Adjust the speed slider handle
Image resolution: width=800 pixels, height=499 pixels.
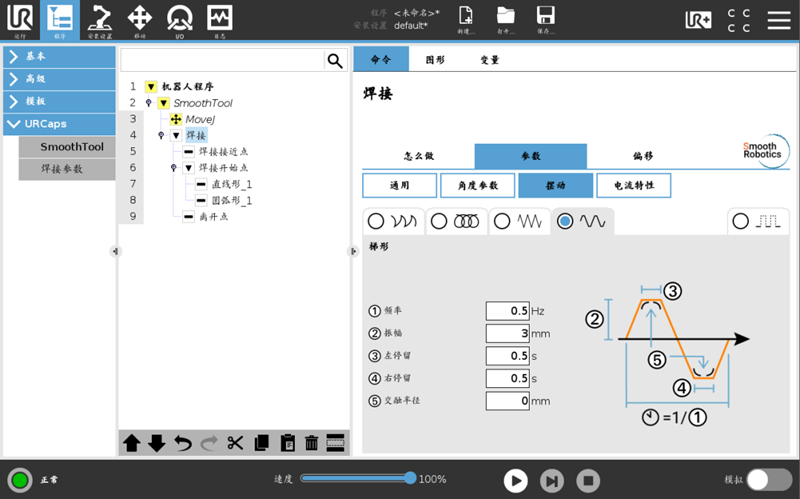point(410,478)
